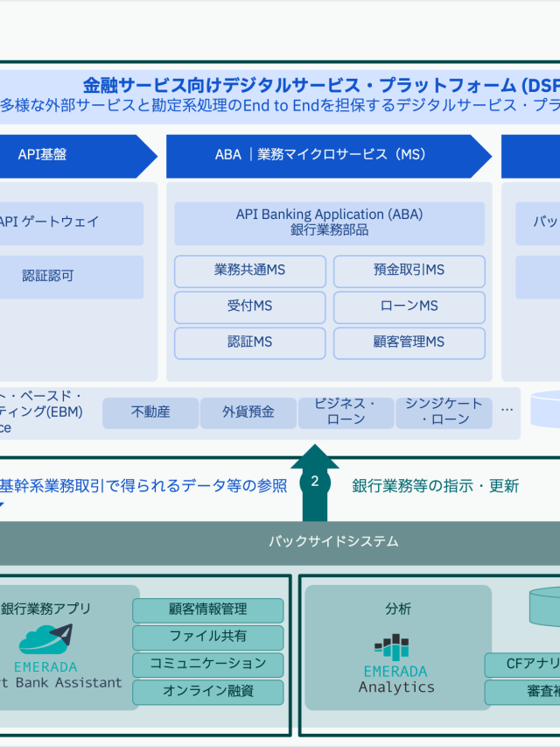Click the EMERADA Bank Assistant cloud logo
Screen dimensions: 560x747
45,639
